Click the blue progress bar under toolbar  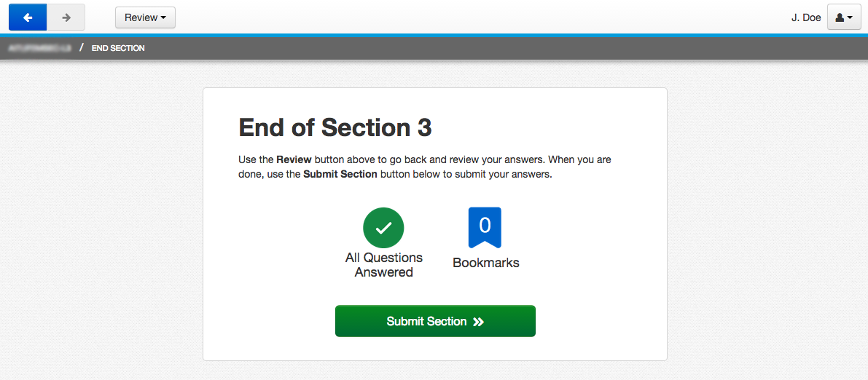(434, 35)
